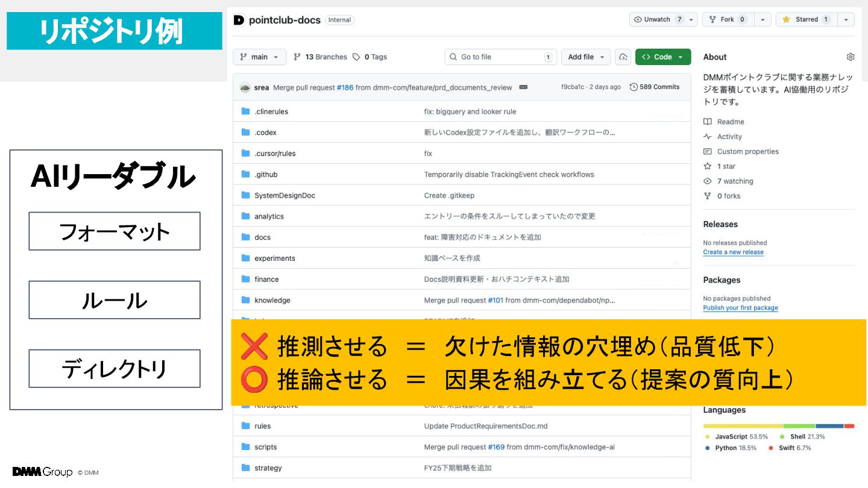View 7 watching link
Image resolution: width=868 pixels, height=488 pixels.
pos(728,181)
